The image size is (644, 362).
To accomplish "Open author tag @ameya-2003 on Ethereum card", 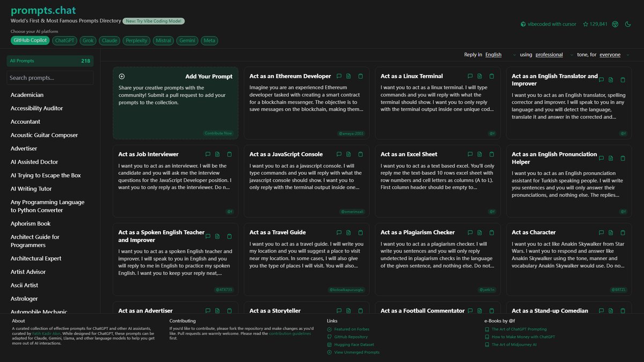I will [x=352, y=133].
